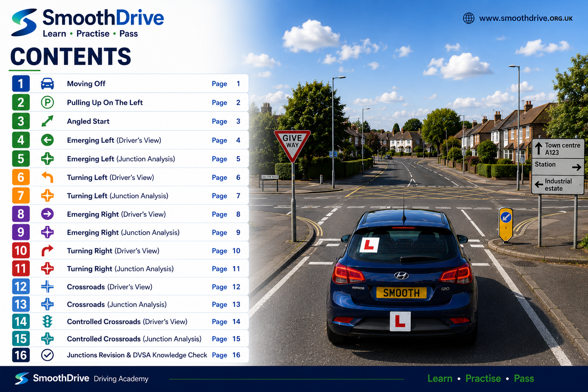588x392 pixels.
Task: Select purple junction icon for Emerging Right Analysis
Action: [x=47, y=232]
